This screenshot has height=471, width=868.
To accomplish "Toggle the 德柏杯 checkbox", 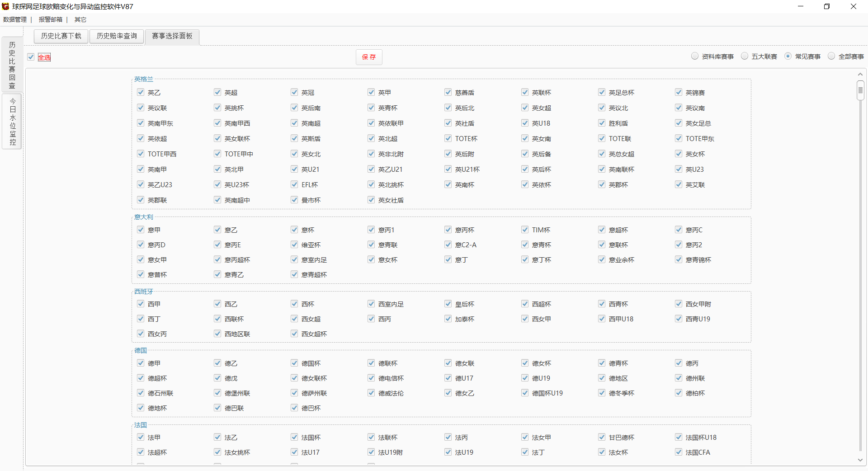I will (x=679, y=393).
